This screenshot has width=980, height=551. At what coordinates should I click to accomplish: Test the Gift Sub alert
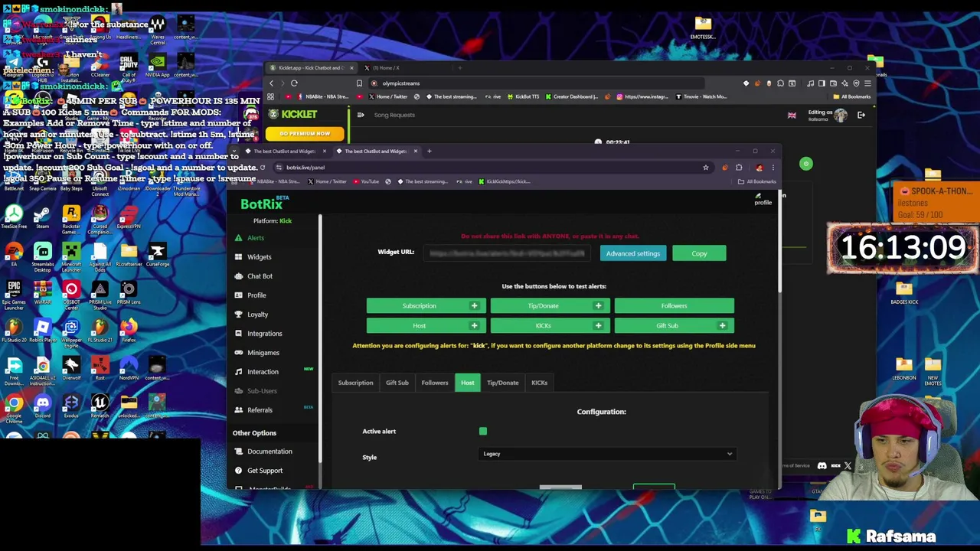point(667,326)
